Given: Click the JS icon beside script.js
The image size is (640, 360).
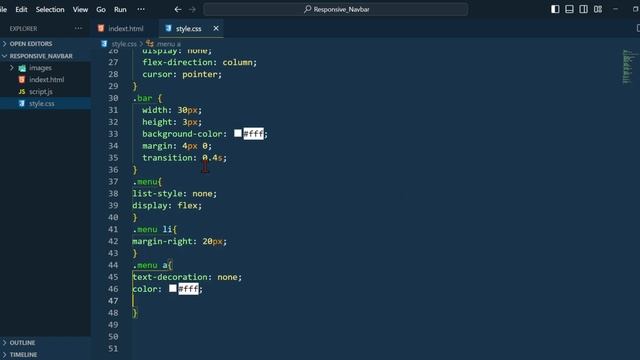Looking at the screenshot, I should [22, 91].
